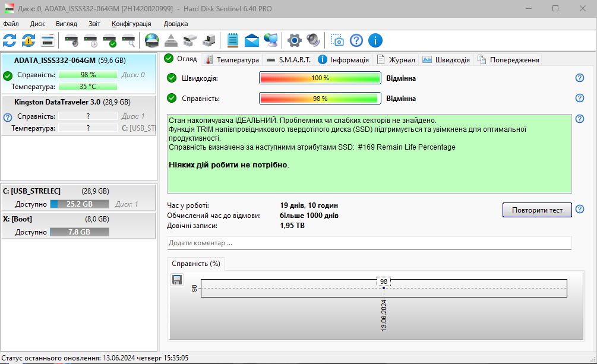Click the 13.06.2024 chart date label
This screenshot has width=597, height=364.
384,315
